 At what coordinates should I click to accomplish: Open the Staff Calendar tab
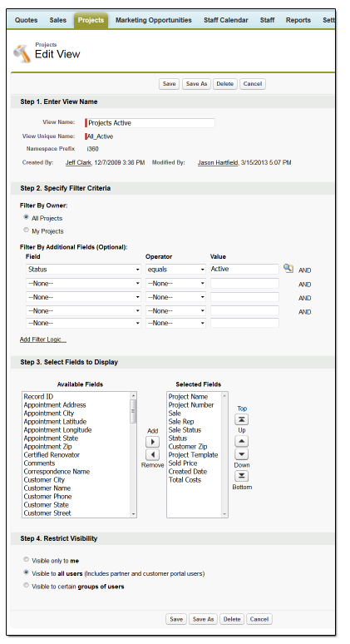coord(225,20)
